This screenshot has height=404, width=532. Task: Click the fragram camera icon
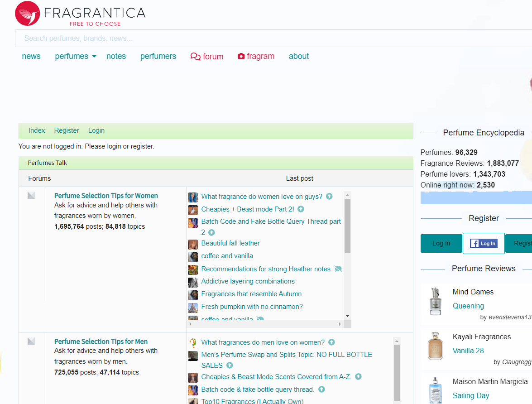click(x=241, y=56)
